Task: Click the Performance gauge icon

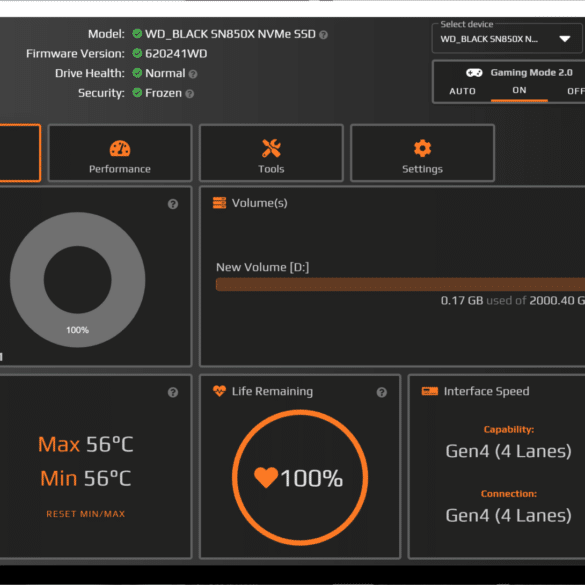Action: [x=120, y=148]
